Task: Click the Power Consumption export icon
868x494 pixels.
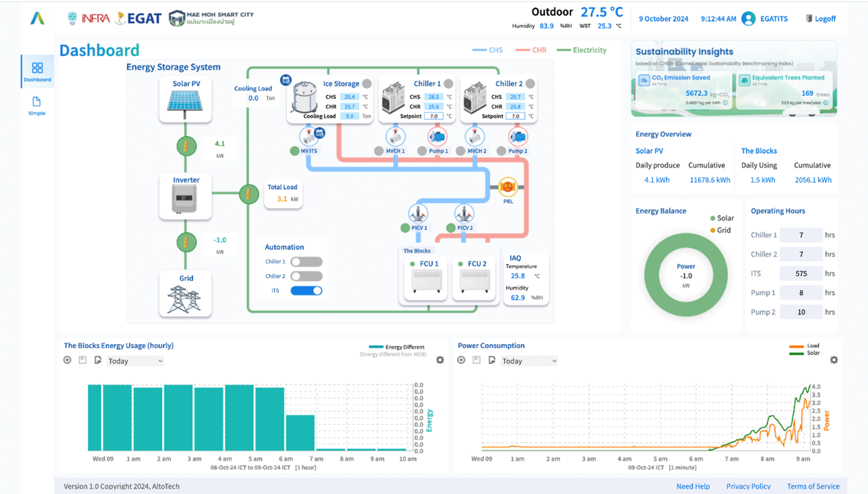Action: tap(492, 360)
